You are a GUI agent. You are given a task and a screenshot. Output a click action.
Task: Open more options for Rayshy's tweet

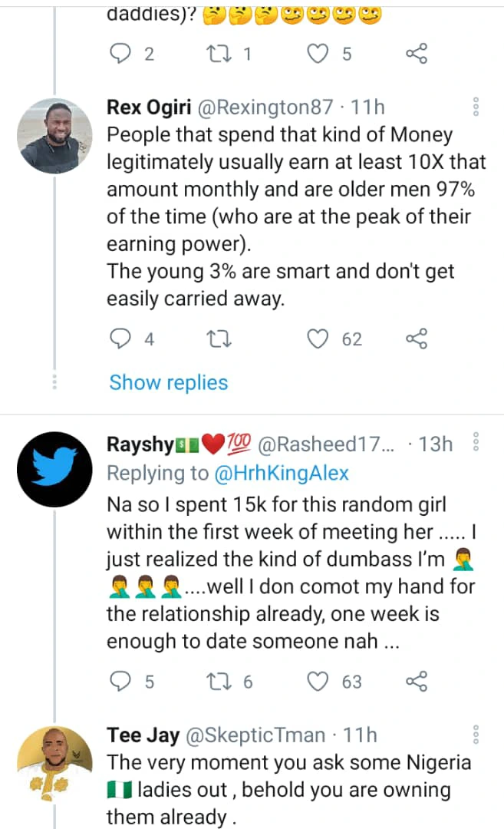click(476, 444)
